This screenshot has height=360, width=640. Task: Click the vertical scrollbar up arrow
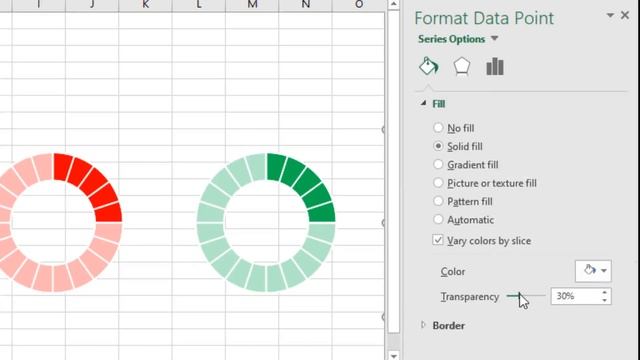coord(393,4)
